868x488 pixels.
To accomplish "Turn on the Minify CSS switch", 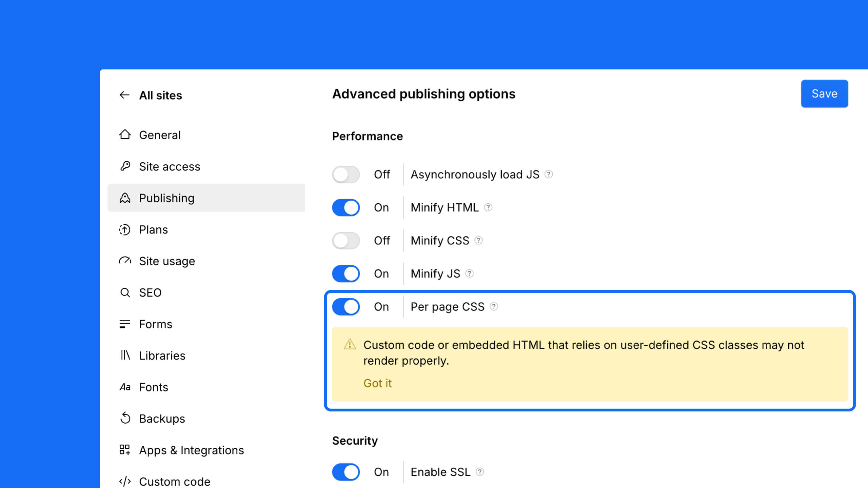I will pyautogui.click(x=346, y=241).
